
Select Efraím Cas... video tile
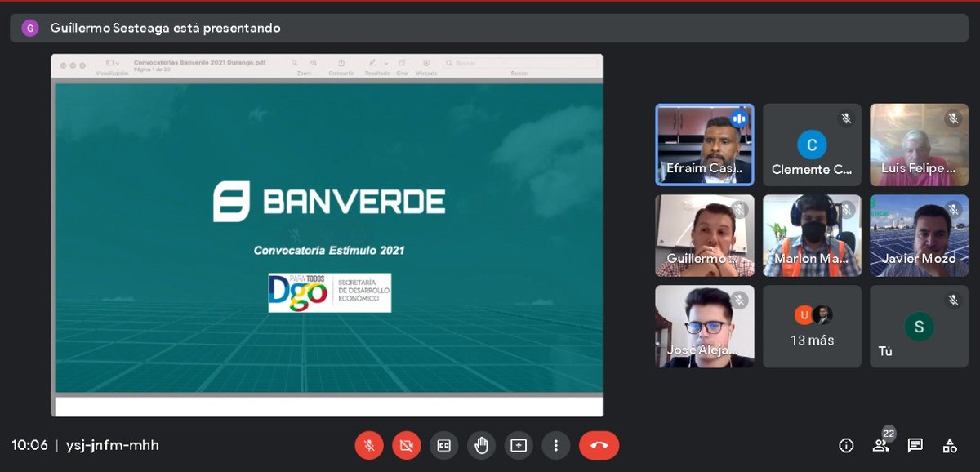pos(705,145)
